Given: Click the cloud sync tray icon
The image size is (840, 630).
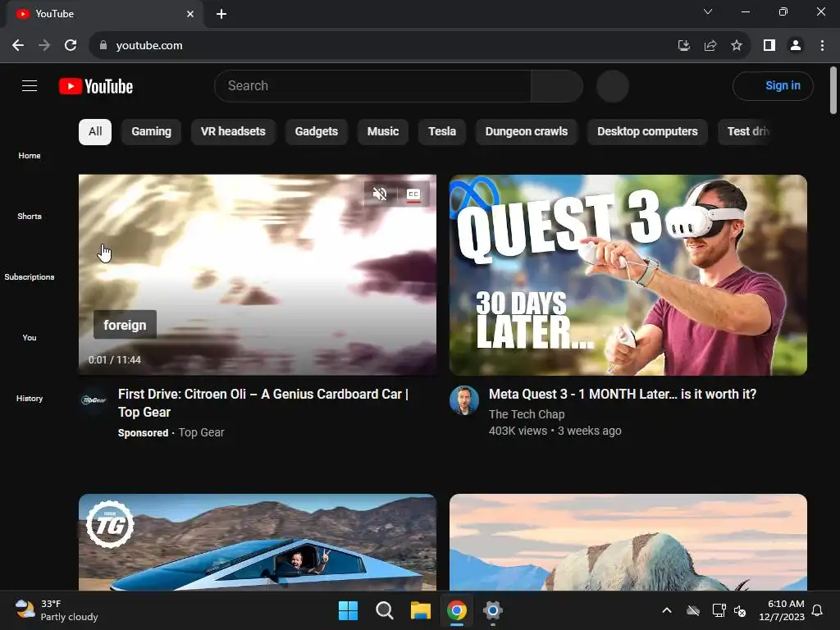Looking at the screenshot, I should [x=693, y=610].
